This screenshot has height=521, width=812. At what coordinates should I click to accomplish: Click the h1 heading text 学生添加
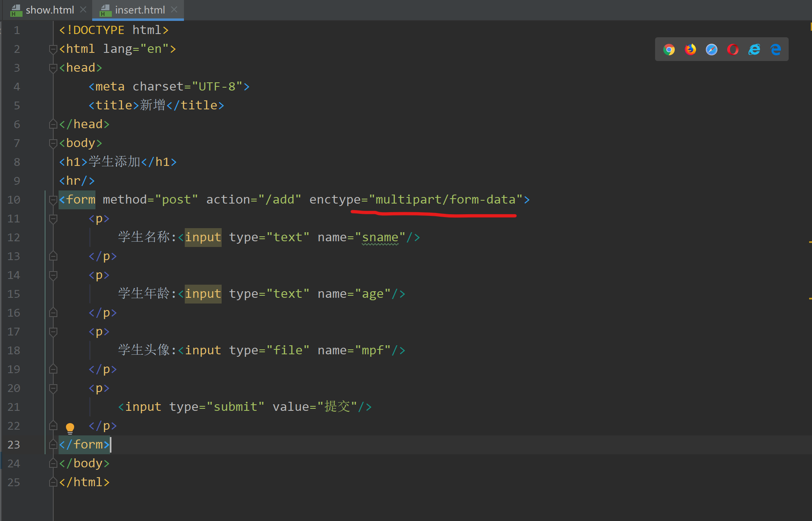114,162
